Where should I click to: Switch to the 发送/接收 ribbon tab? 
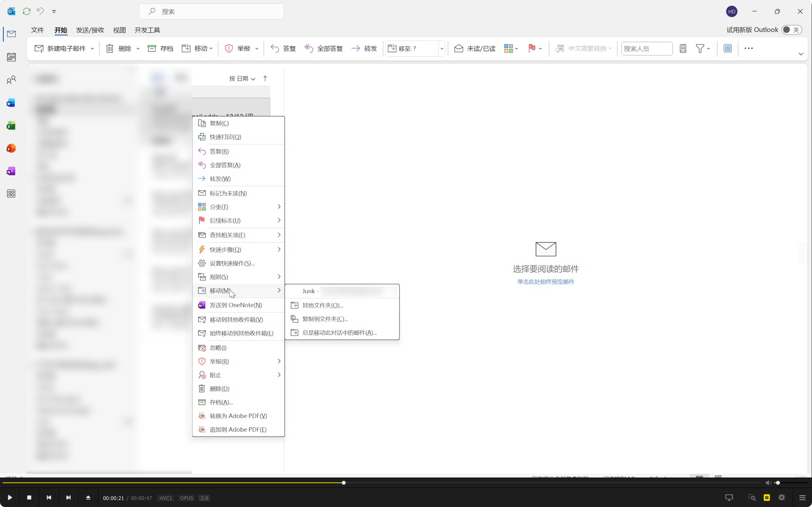pos(90,30)
